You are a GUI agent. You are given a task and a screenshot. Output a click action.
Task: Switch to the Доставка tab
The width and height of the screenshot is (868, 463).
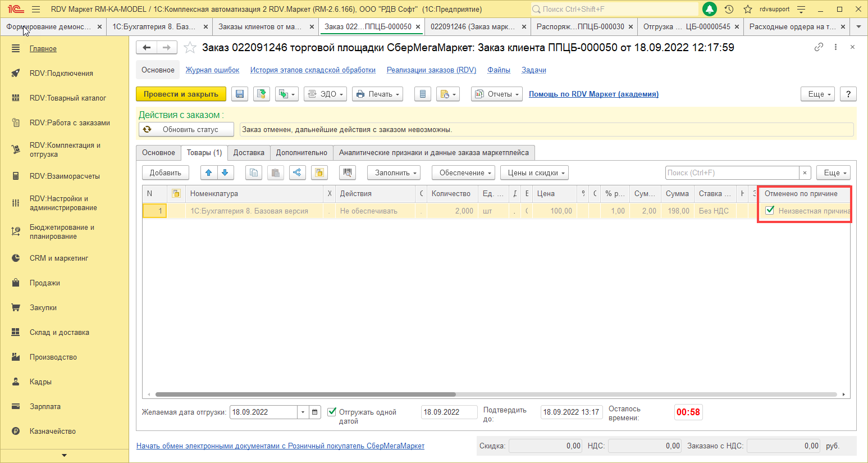coord(249,153)
